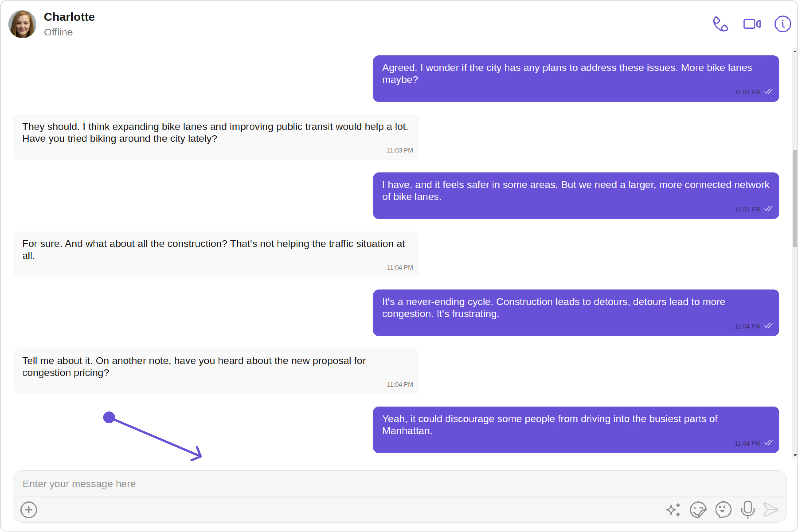Click the vertical scrollbar thumb
This screenshot has height=532, width=798.
coord(795,198)
